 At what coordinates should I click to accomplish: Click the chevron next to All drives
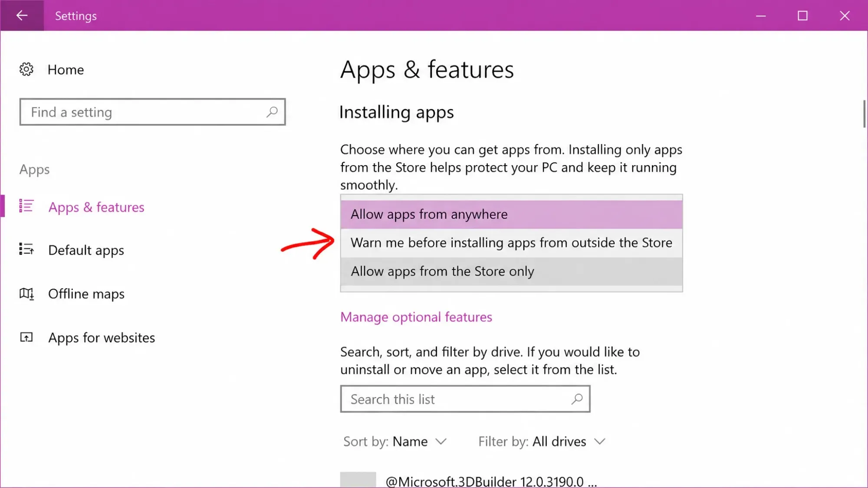600,442
